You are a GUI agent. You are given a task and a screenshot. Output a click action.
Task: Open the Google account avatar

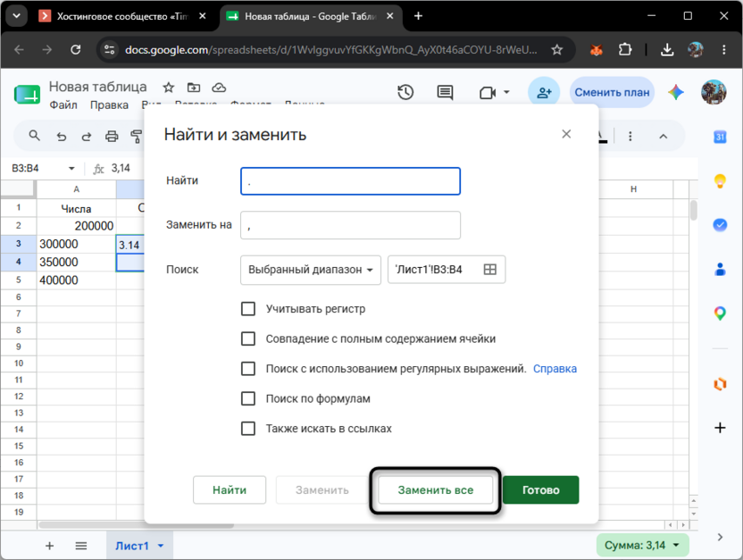(714, 92)
